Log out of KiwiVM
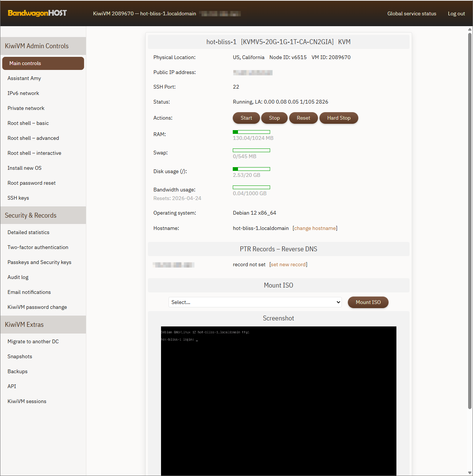The width and height of the screenshot is (473, 476). tap(456, 13)
